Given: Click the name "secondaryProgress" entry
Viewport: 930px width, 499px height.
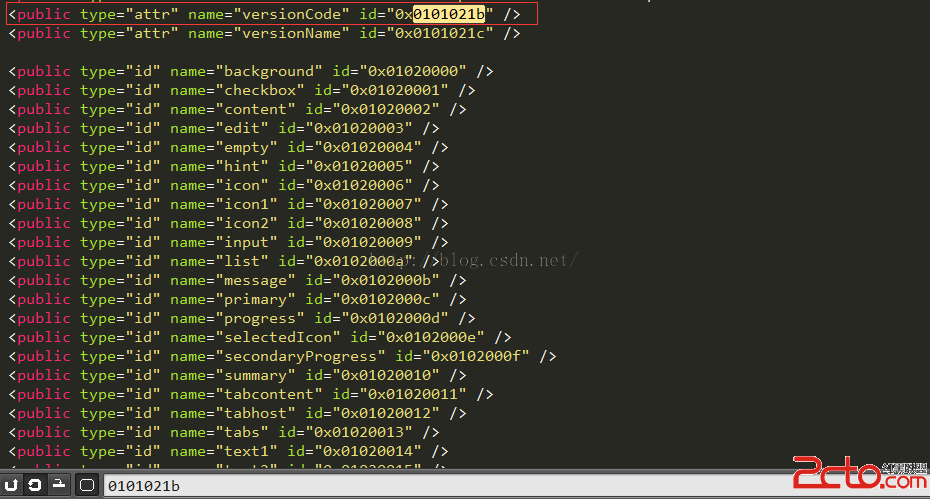Looking at the screenshot, I should coord(300,356).
